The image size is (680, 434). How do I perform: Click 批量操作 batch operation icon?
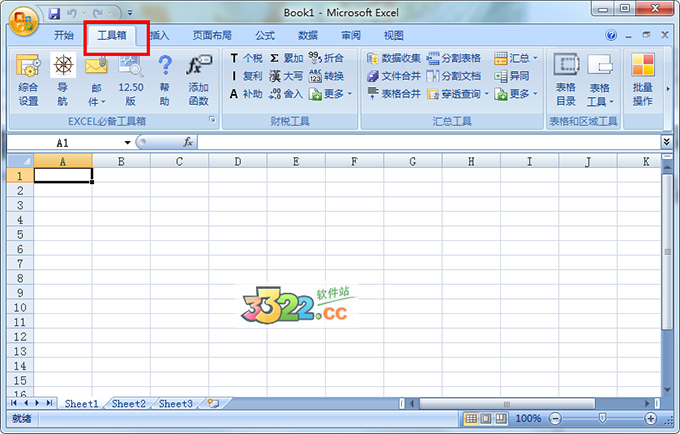[643, 80]
